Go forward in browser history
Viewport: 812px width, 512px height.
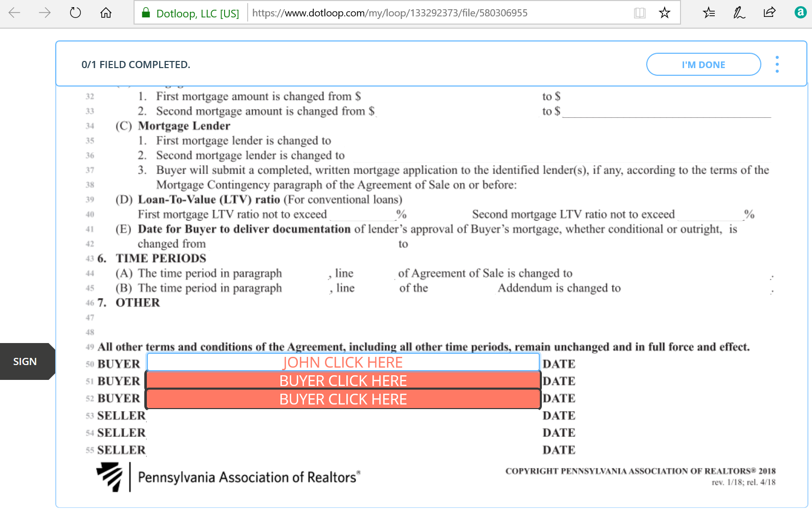click(45, 12)
